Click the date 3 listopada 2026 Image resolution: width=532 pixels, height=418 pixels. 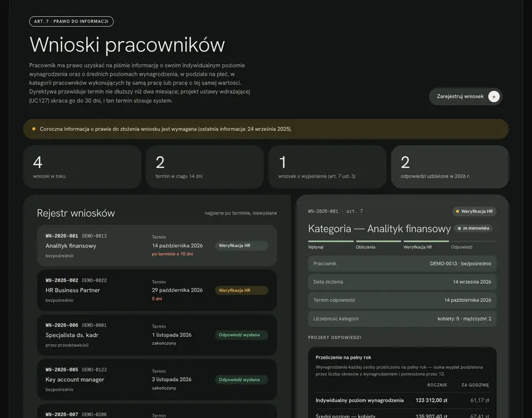point(172,379)
